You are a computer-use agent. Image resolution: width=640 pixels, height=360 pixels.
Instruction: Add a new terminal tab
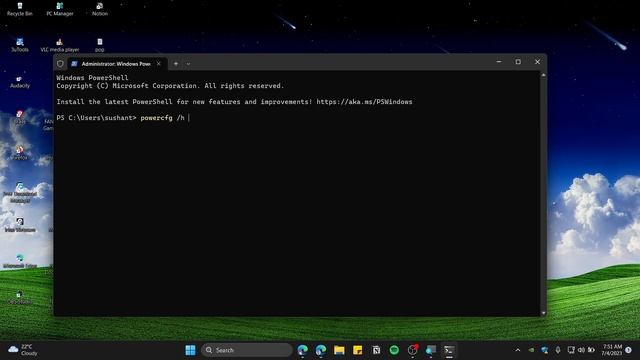(x=176, y=64)
